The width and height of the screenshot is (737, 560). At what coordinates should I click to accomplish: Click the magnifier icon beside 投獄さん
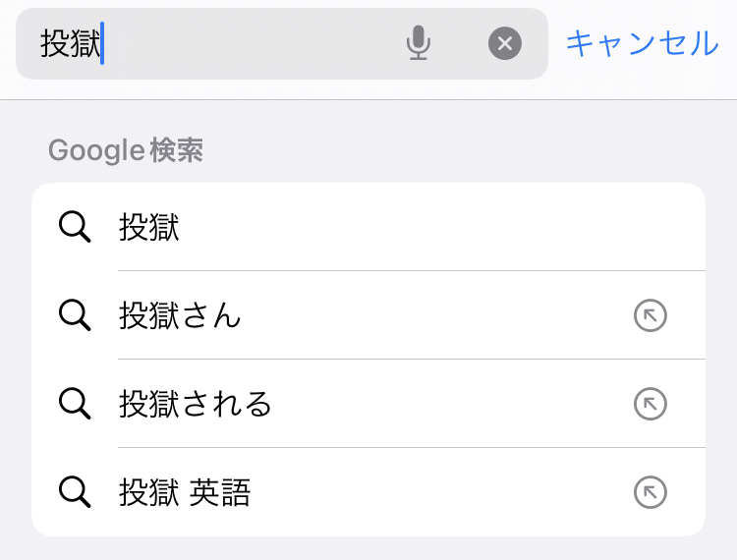point(75,315)
